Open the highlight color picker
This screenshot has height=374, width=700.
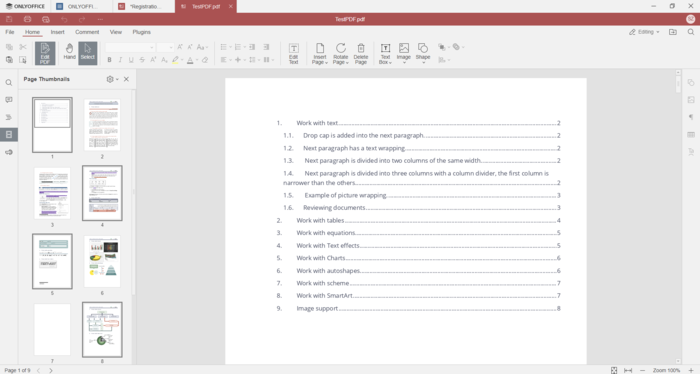182,60
